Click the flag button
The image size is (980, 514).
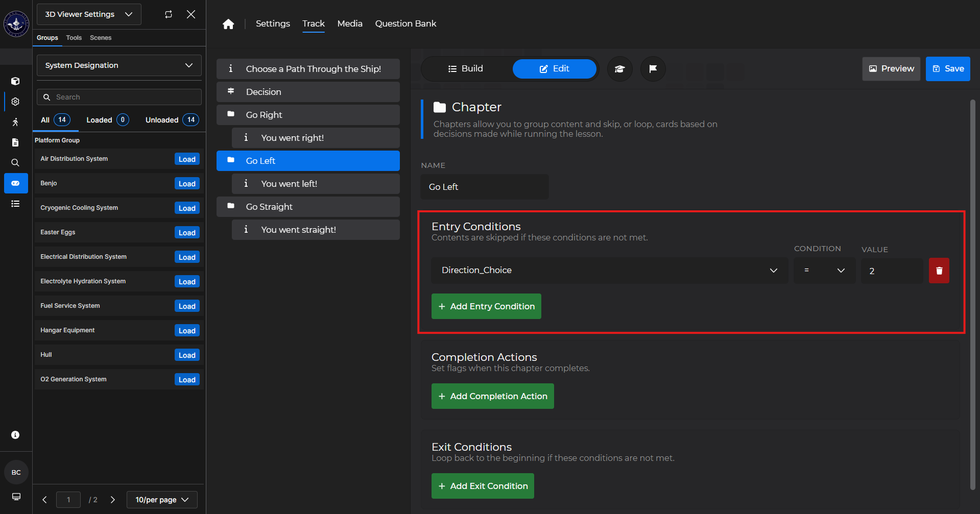(x=653, y=69)
